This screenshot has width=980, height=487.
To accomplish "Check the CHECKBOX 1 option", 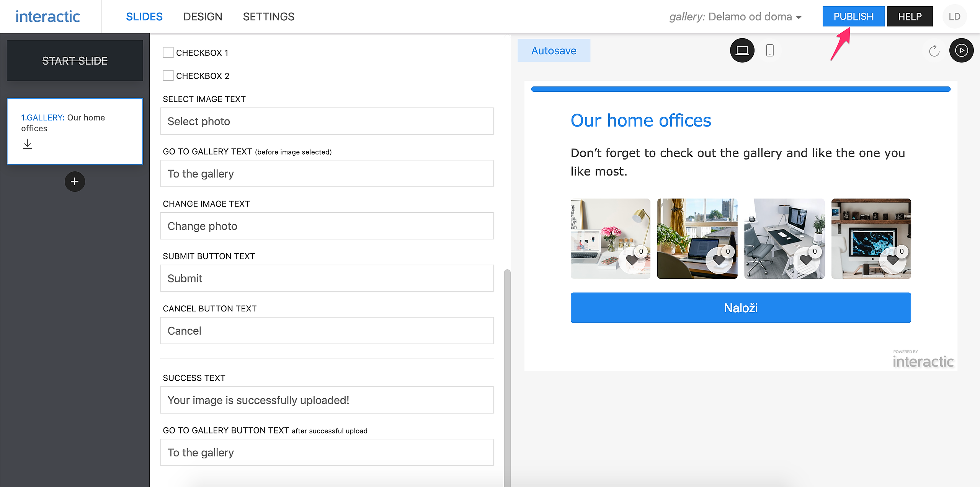I will tap(168, 52).
